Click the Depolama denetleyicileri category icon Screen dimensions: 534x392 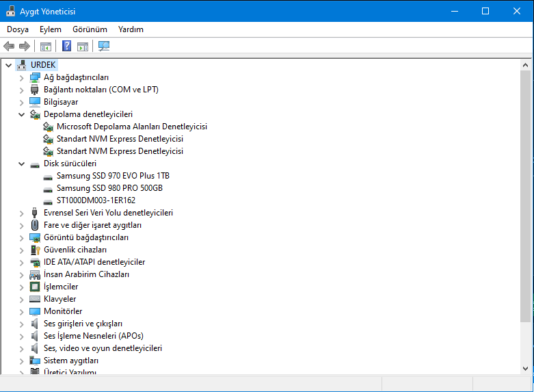coord(35,114)
